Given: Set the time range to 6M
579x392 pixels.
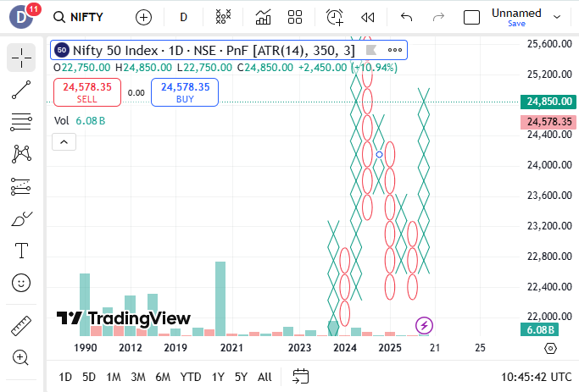Looking at the screenshot, I should pos(163,377).
